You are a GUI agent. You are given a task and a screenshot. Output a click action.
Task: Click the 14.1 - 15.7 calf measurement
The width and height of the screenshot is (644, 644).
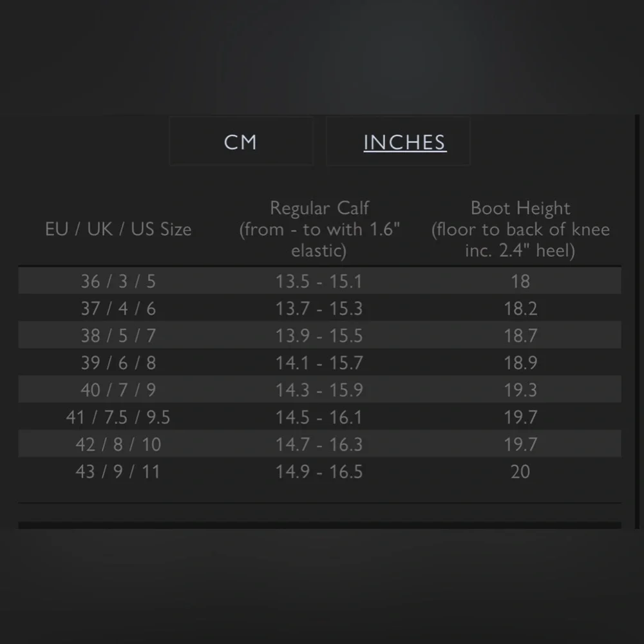tap(319, 363)
